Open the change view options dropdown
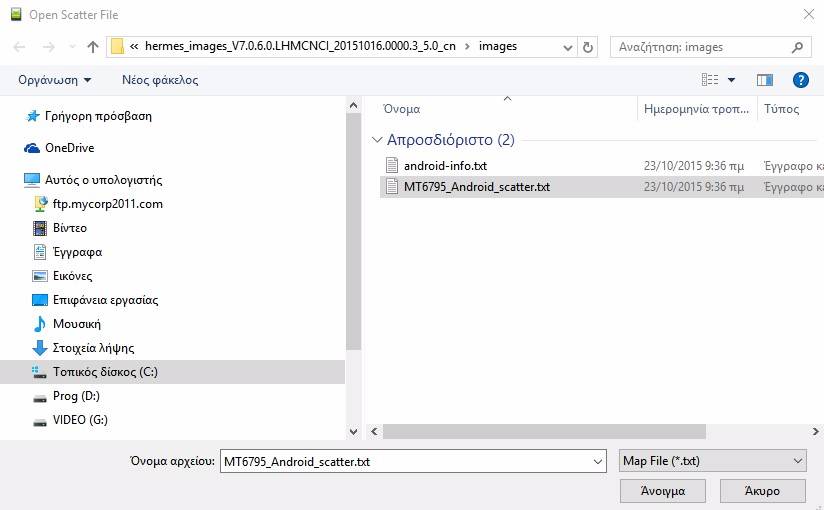This screenshot has height=510, width=824. [731, 80]
